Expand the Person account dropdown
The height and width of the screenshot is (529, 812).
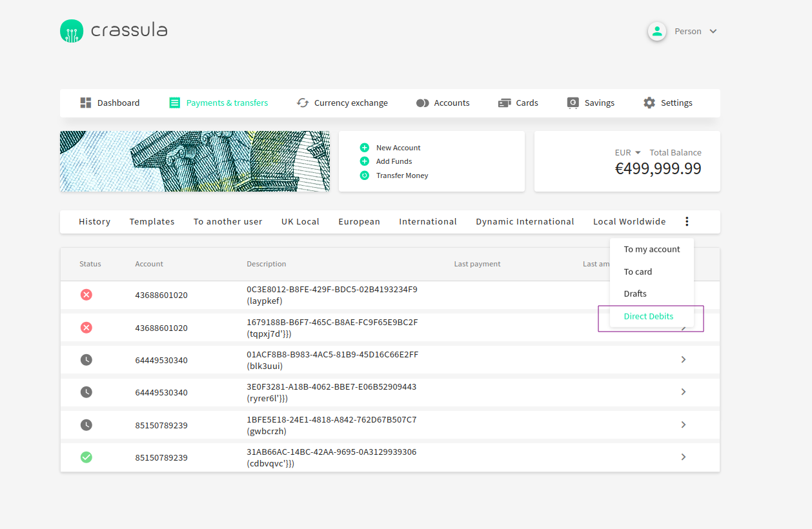click(713, 32)
